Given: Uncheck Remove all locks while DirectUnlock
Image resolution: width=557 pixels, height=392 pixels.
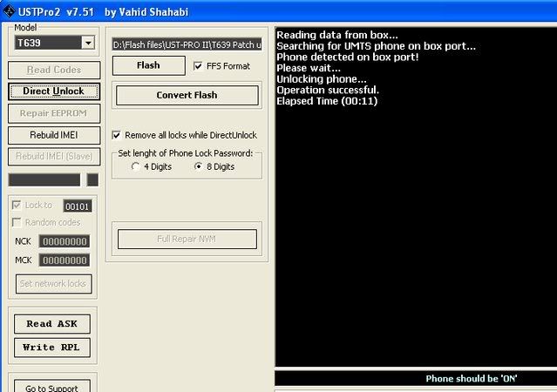Looking at the screenshot, I should [x=116, y=135].
